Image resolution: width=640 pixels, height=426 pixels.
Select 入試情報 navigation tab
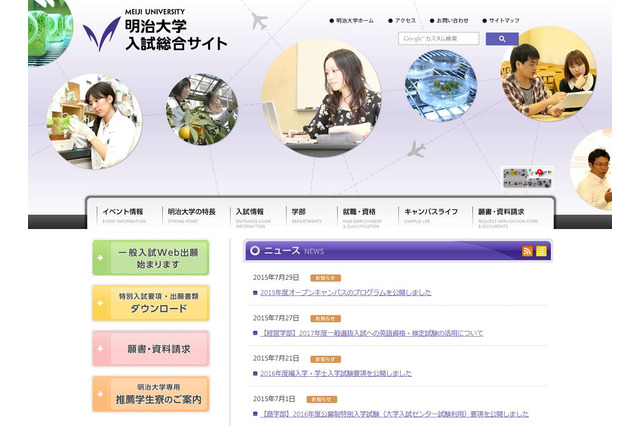(253, 216)
